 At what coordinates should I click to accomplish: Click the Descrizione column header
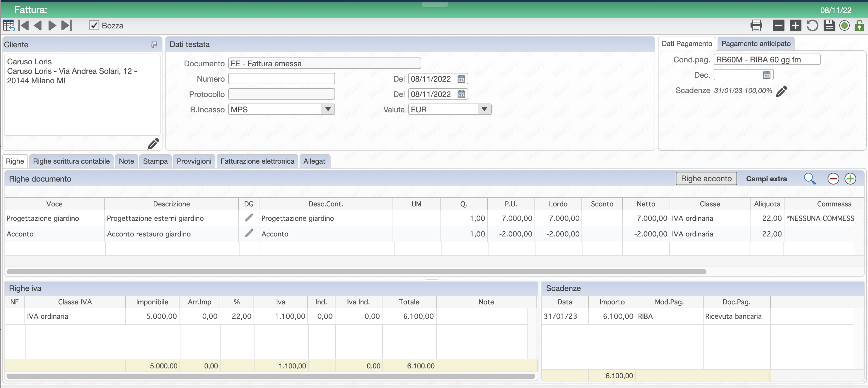point(172,204)
